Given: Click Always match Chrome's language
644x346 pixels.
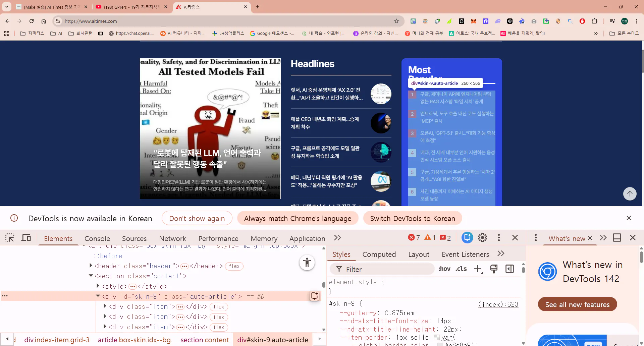Looking at the screenshot, I should (298, 218).
